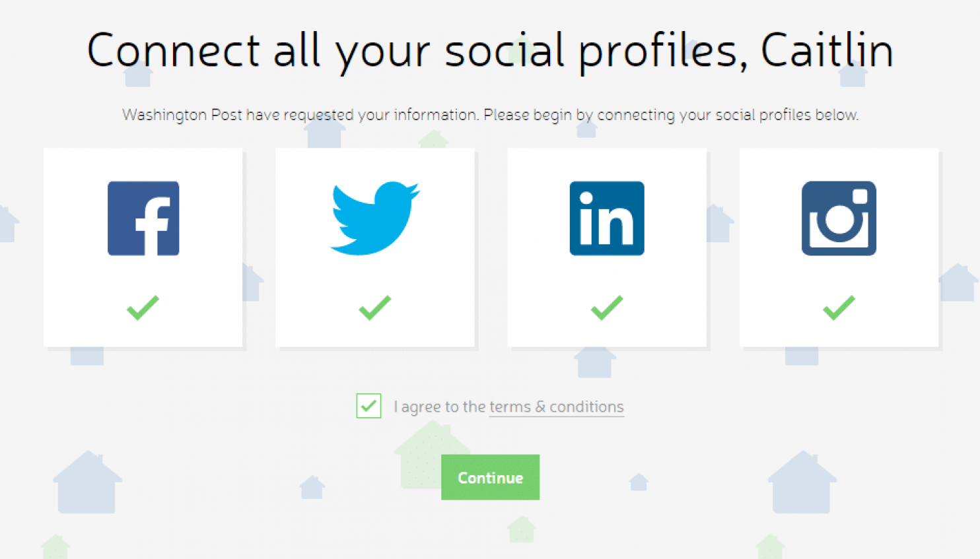Click the green Continue button

pyautogui.click(x=490, y=477)
